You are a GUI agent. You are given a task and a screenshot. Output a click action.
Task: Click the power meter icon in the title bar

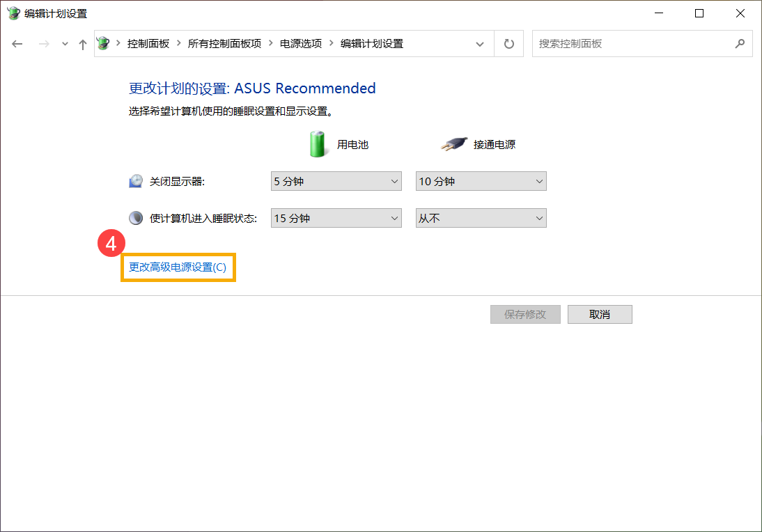13,13
